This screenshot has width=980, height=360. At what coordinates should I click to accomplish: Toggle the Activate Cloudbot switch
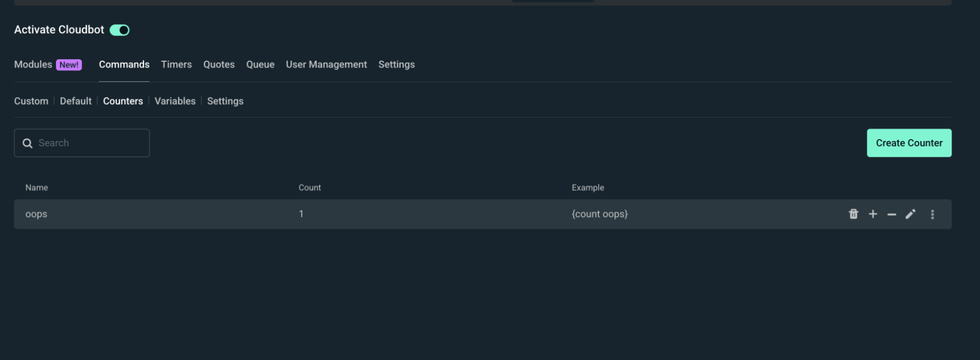click(120, 30)
